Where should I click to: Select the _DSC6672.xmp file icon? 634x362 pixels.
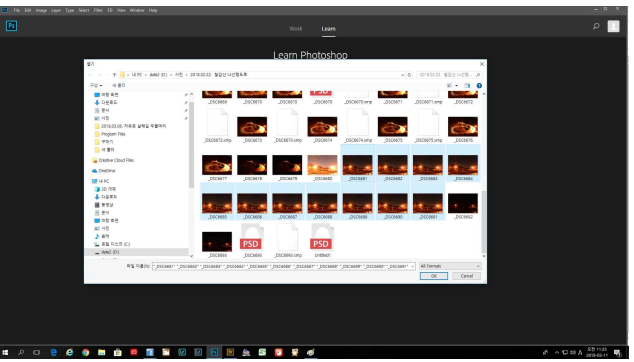(x=217, y=123)
